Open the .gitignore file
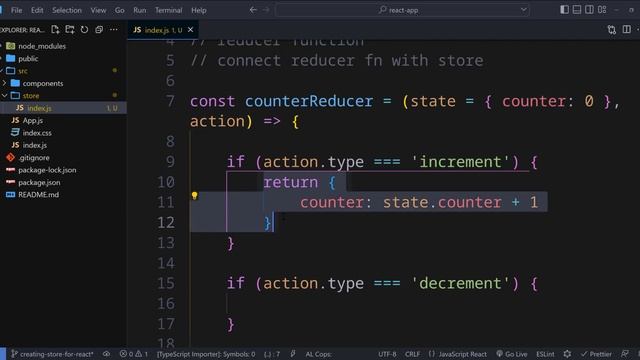Image resolution: width=640 pixels, height=360 pixels. pyautogui.click(x=33, y=158)
